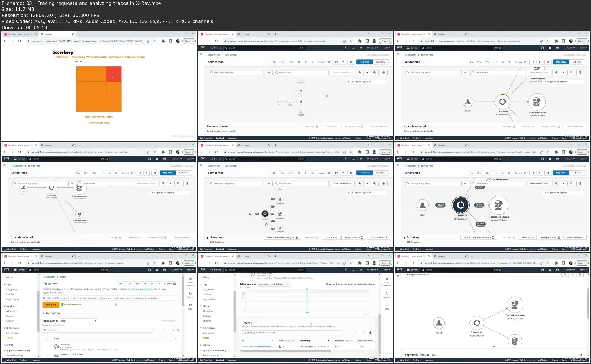Switch to List view in Error 11% map frame
Viewport: 591px width, 364px height.
click(x=577, y=173)
